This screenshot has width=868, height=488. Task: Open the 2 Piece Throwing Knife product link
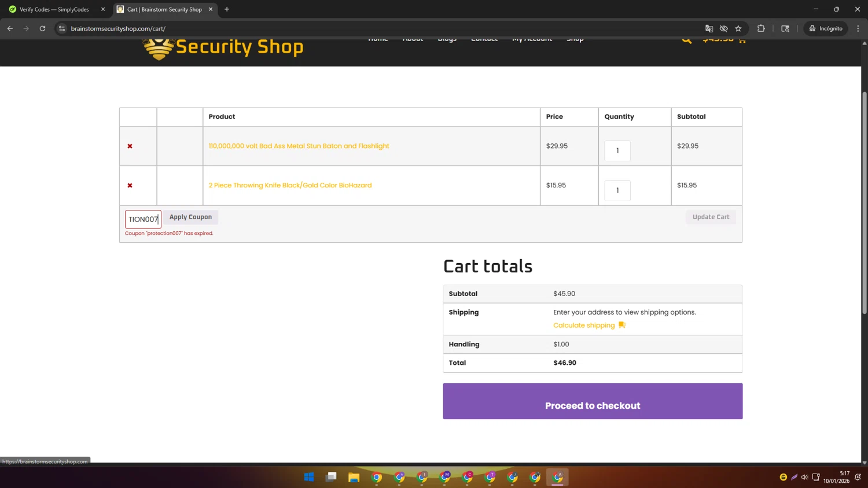pyautogui.click(x=290, y=185)
